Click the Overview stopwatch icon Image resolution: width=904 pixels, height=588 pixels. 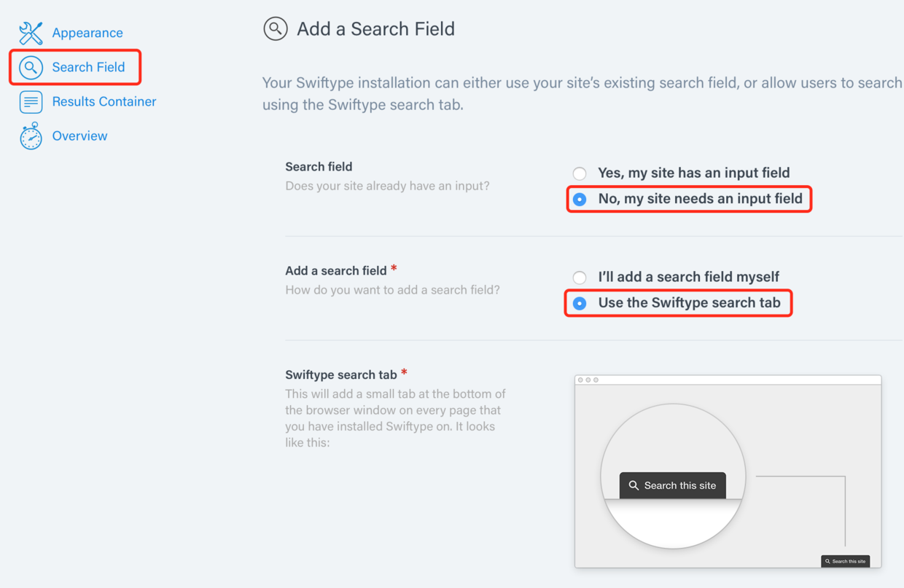[x=31, y=136]
